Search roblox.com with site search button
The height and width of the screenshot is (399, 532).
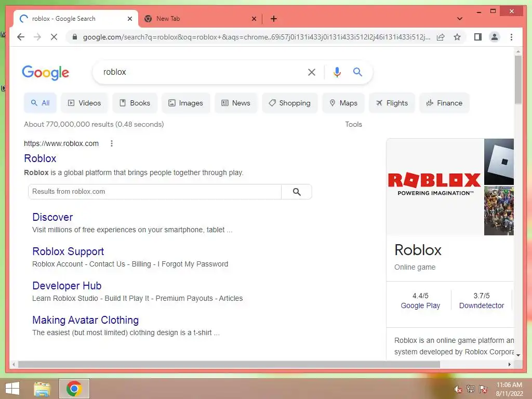click(x=297, y=192)
